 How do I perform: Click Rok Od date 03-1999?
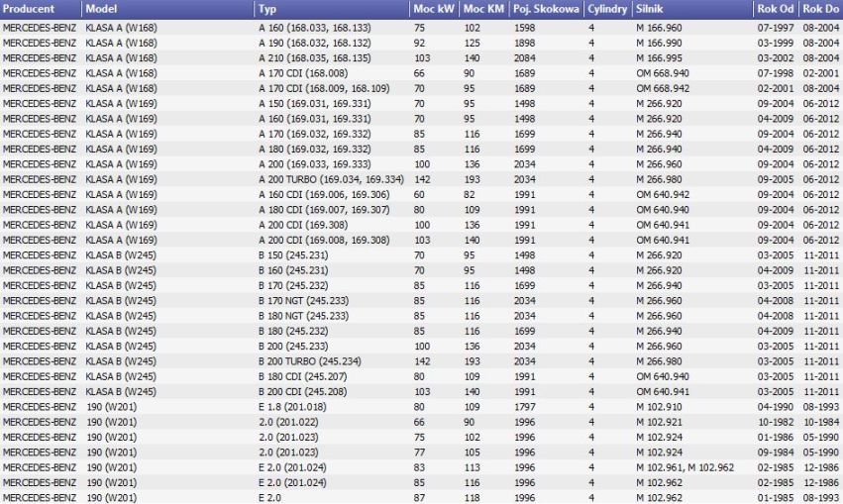coord(776,43)
